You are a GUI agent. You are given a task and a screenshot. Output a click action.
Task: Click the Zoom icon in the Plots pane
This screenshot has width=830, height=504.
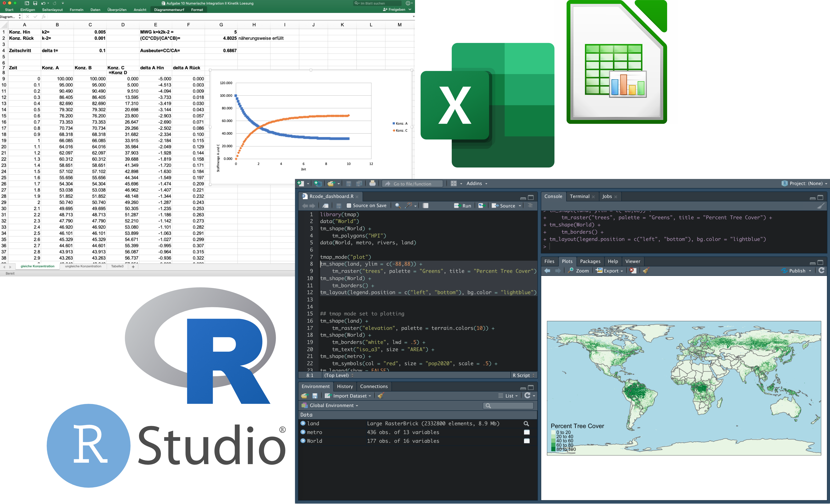click(578, 270)
